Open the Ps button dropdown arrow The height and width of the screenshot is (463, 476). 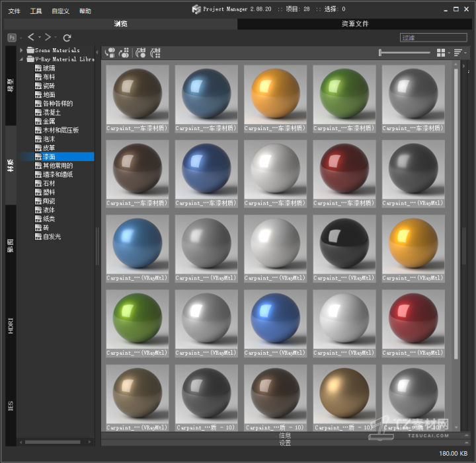(x=21, y=38)
